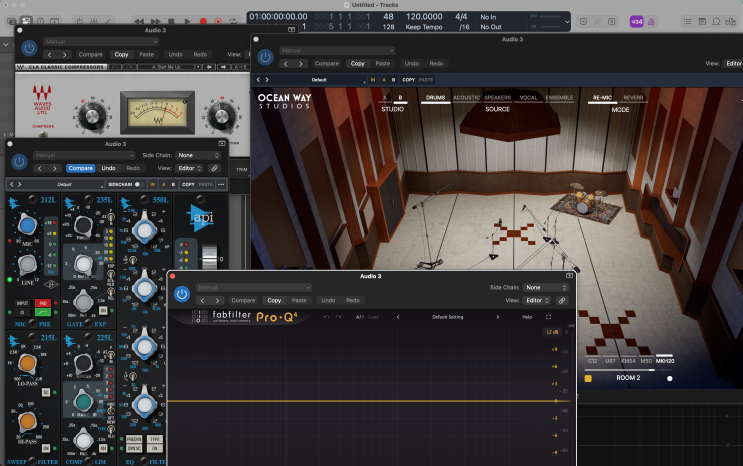Viewport: 743px width, 466px height.
Task: Click the capture recording icon in transport
Action: click(218, 21)
